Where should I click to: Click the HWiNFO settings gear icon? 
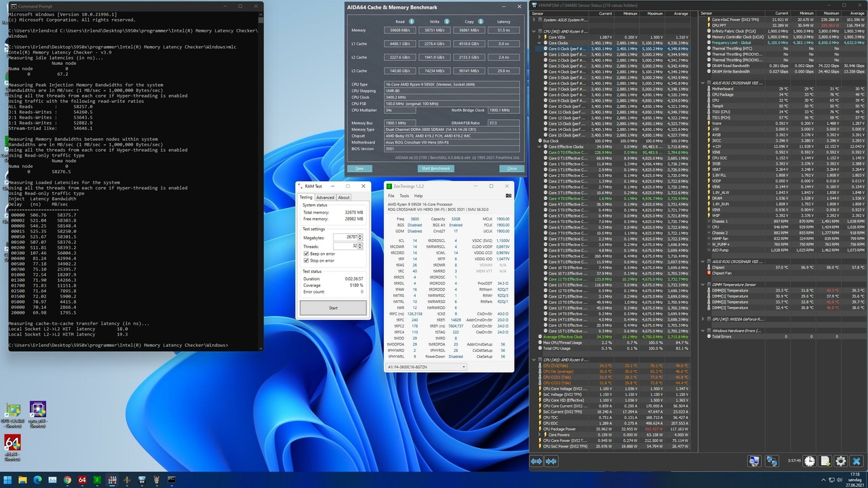(x=841, y=462)
